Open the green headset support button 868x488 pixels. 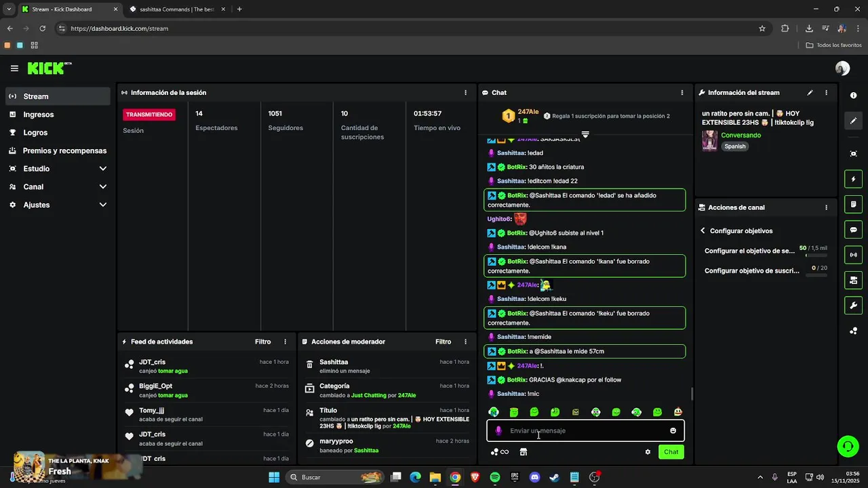848,446
